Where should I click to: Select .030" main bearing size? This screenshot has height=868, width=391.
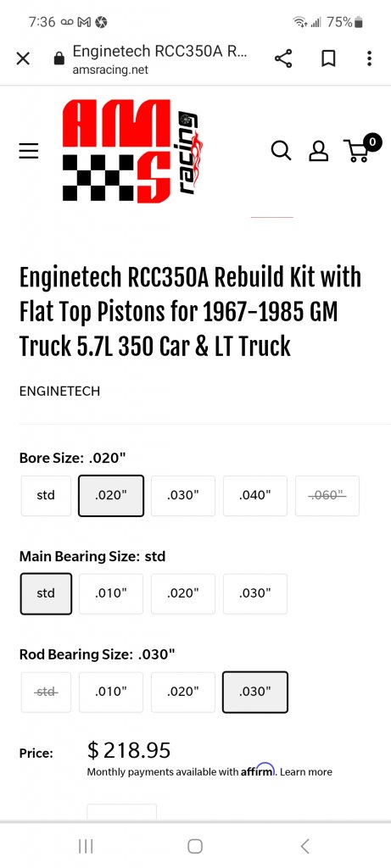[254, 593]
